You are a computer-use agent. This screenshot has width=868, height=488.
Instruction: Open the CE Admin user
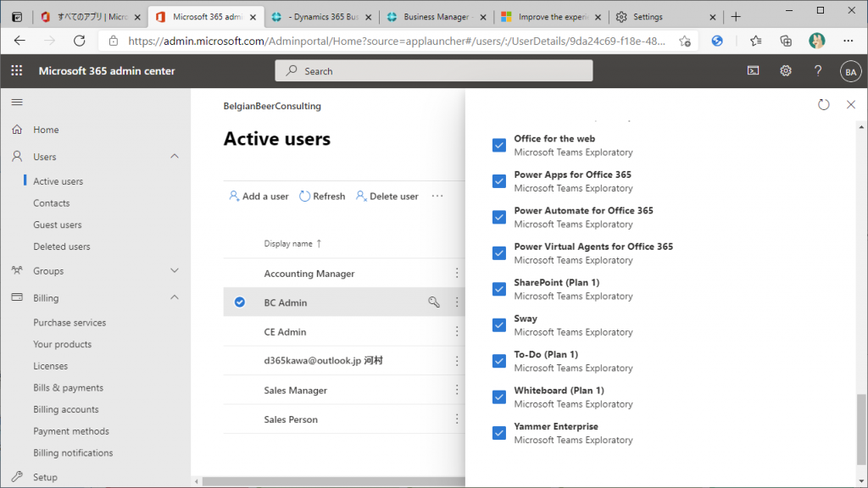pos(285,332)
